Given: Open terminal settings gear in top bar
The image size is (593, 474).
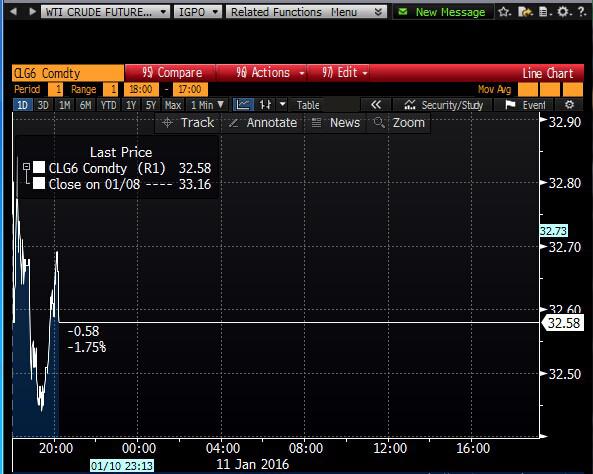Looking at the screenshot, I should pyautogui.click(x=563, y=12).
